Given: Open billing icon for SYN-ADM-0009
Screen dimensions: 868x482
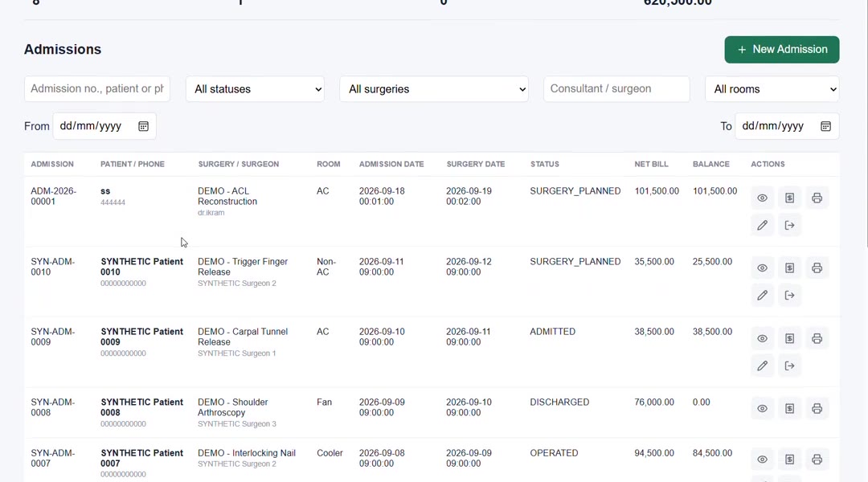Looking at the screenshot, I should click(789, 339).
